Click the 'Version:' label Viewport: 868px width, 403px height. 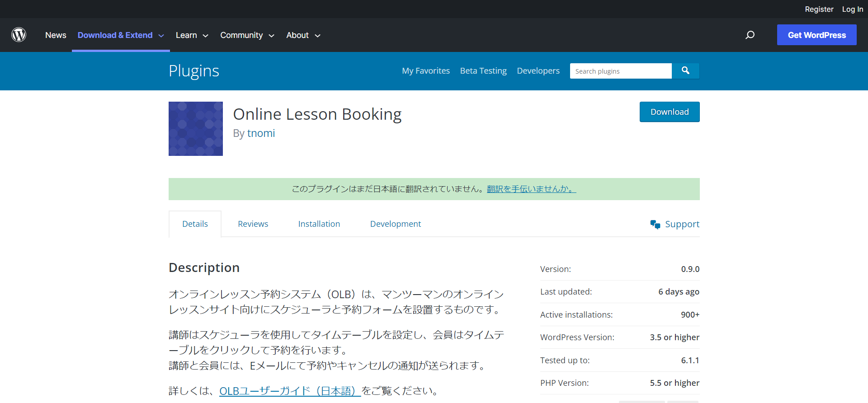coord(556,269)
